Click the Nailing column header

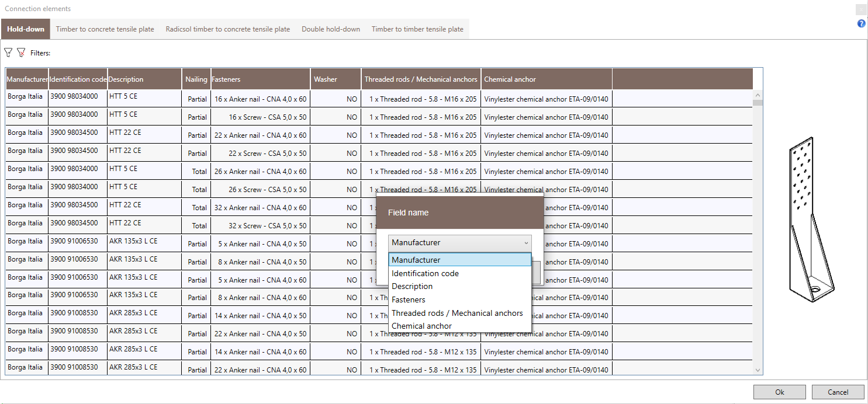tap(196, 79)
